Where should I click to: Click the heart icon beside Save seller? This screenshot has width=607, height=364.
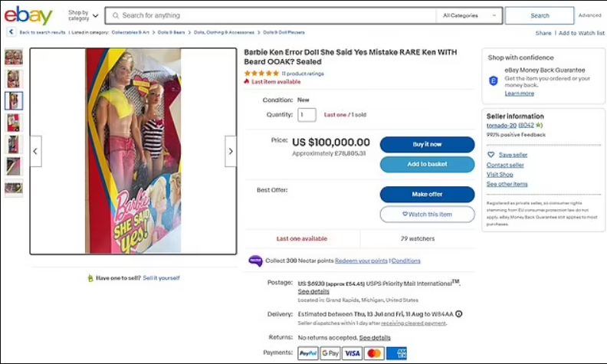click(x=491, y=155)
